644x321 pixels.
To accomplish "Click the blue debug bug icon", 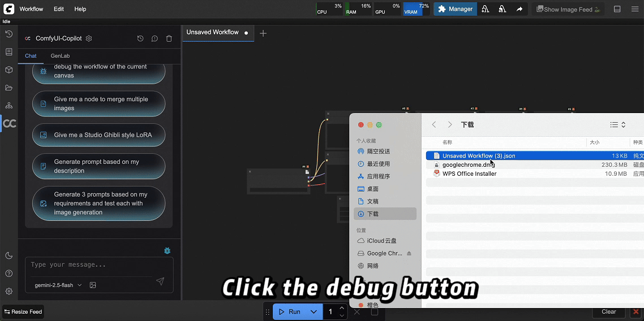I will (x=167, y=250).
